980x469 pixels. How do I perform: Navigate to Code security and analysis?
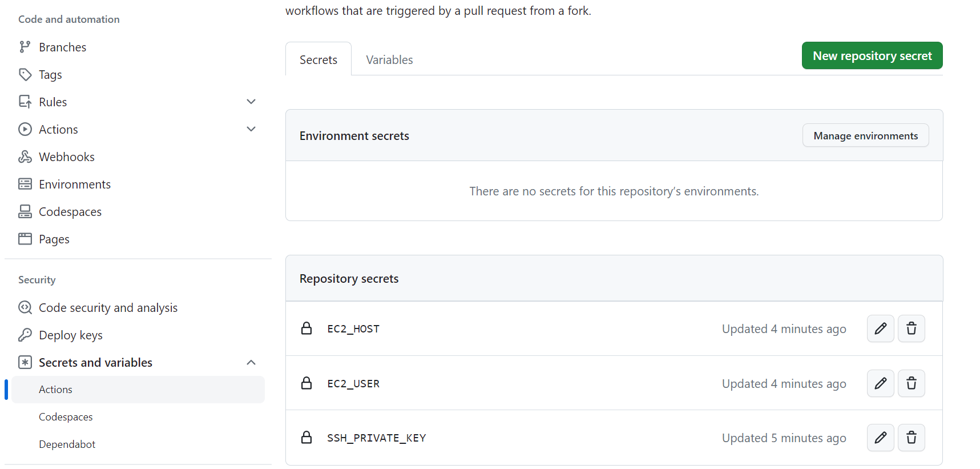[108, 308]
